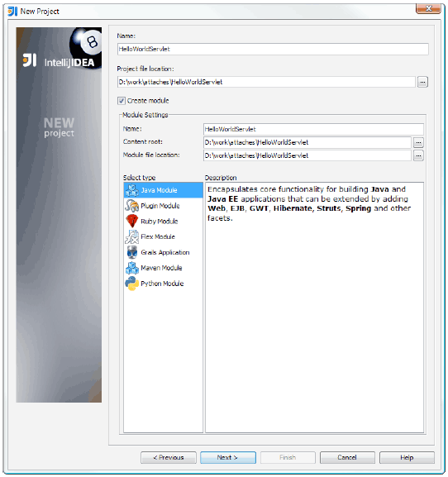The width and height of the screenshot is (448, 477).
Task: Click the project Name text field
Action: click(x=273, y=49)
